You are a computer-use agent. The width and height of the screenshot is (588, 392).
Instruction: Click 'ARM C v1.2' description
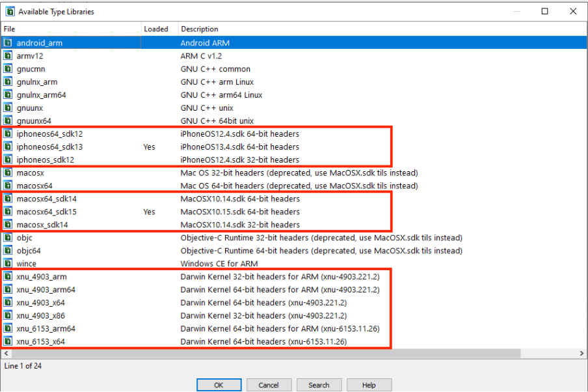pyautogui.click(x=201, y=56)
